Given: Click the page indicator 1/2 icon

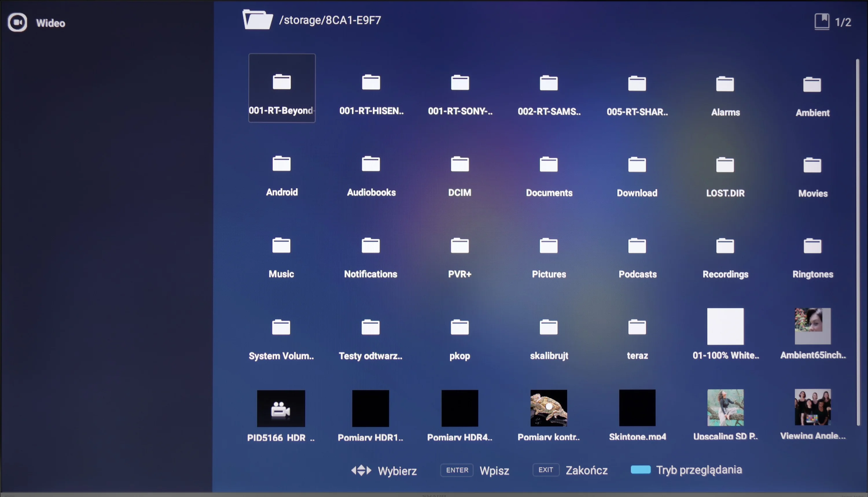Looking at the screenshot, I should (x=821, y=22).
